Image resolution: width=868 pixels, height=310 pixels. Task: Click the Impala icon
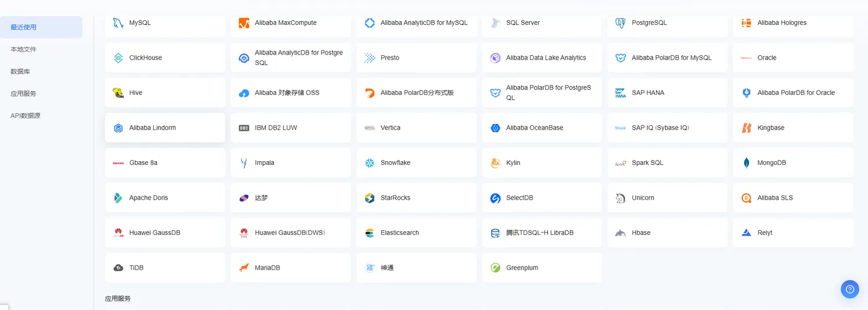(244, 163)
